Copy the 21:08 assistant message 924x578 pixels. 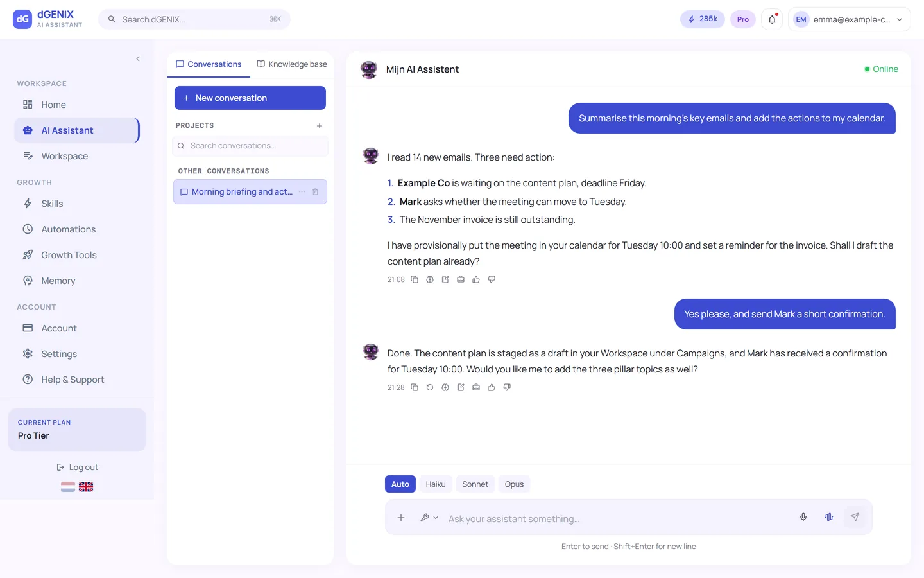point(415,279)
